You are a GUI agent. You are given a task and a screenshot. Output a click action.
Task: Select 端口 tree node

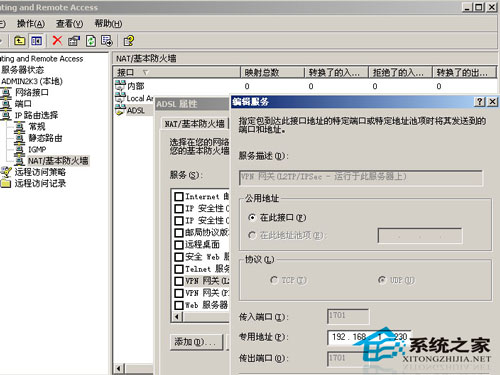(23, 104)
